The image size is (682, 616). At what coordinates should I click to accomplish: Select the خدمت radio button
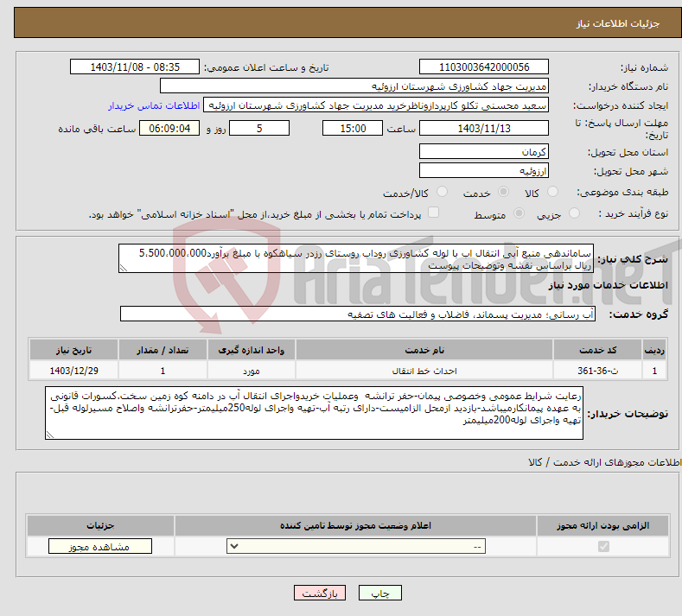point(503,192)
